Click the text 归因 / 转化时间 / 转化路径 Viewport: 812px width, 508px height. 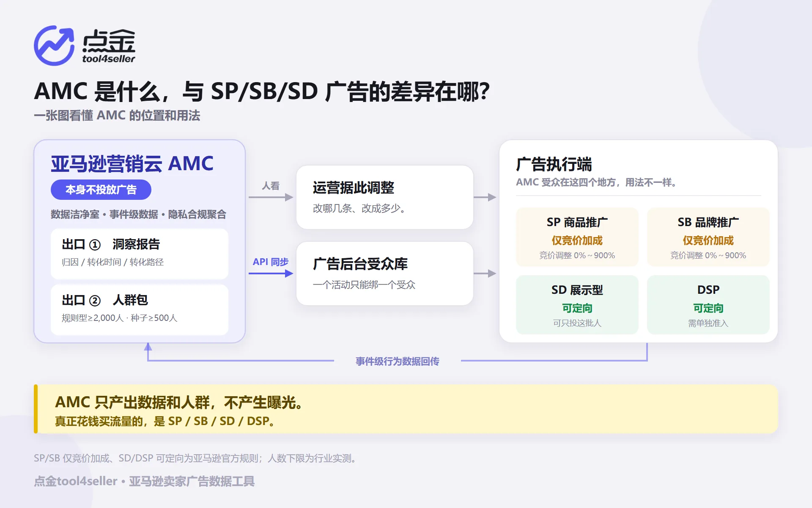point(112,262)
